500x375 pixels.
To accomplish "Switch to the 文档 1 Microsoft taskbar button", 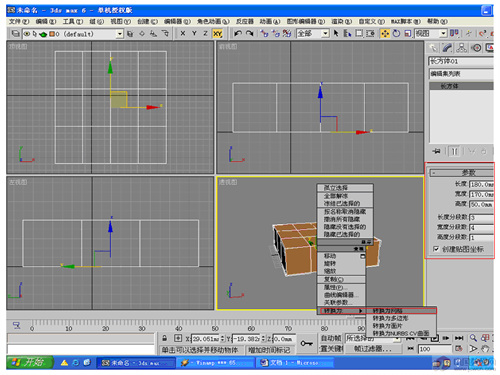I will coord(294,363).
